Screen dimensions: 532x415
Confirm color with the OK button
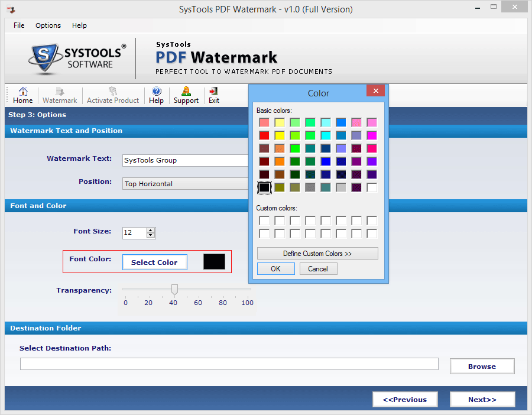coord(276,269)
